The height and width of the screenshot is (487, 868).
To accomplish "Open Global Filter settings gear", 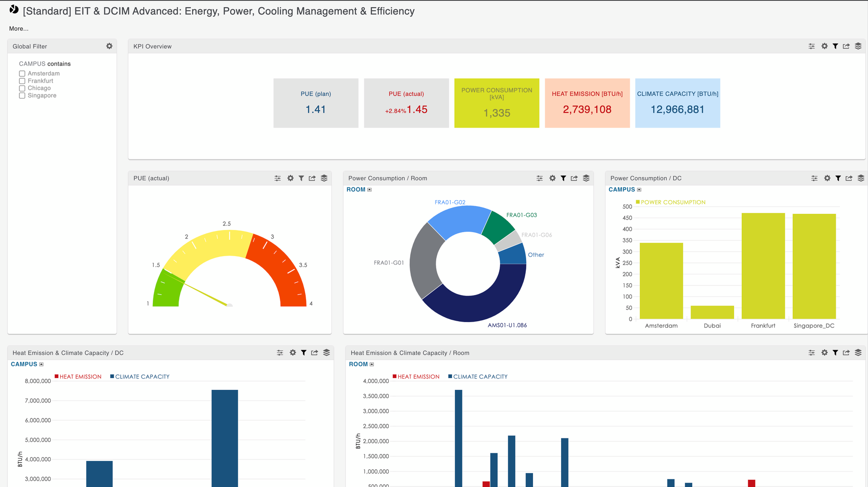I will (109, 46).
